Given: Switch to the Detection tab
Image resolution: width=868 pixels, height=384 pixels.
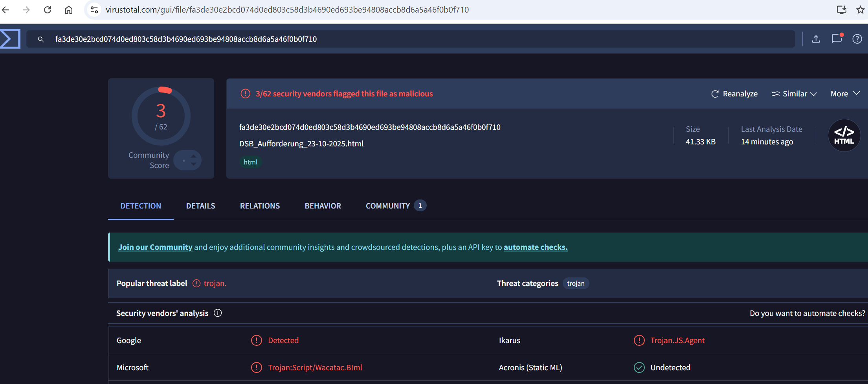Looking at the screenshot, I should point(141,206).
